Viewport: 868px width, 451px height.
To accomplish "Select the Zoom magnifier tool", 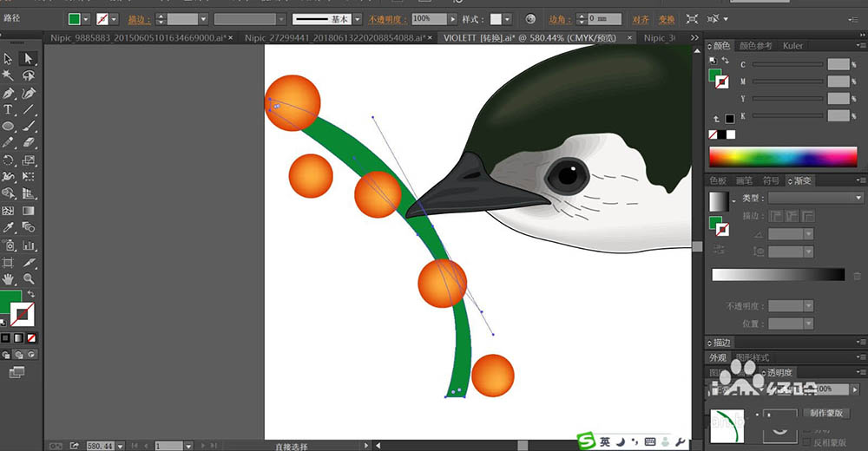I will 29,279.
